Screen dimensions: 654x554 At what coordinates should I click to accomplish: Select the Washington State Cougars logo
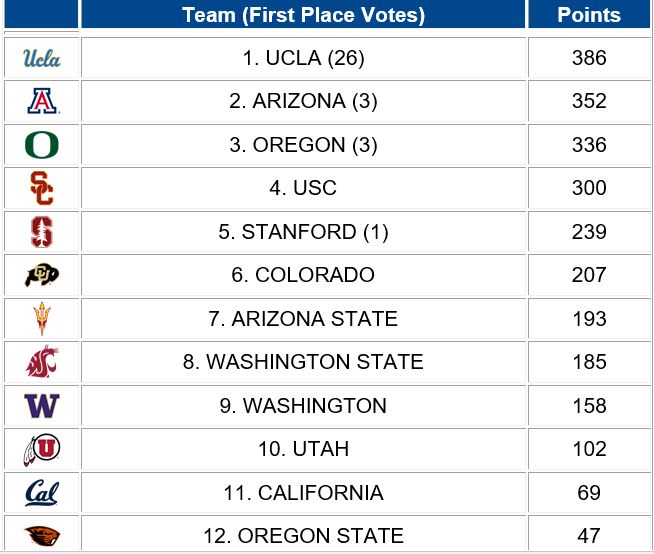(42, 361)
